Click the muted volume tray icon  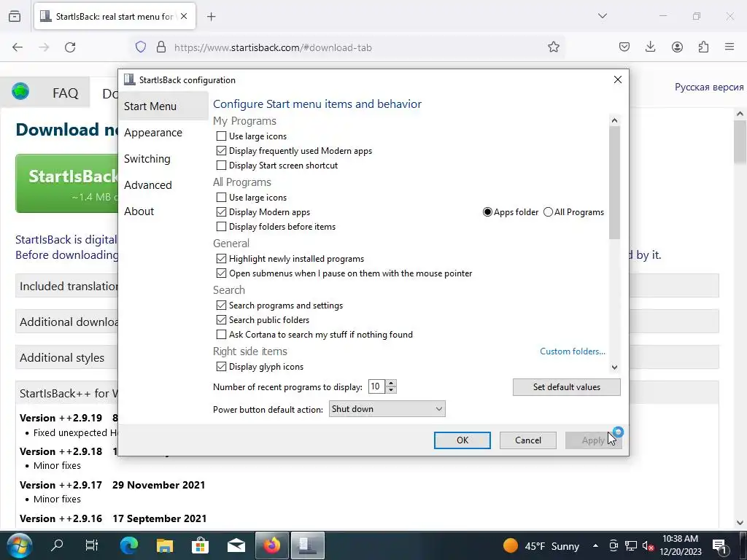click(648, 546)
